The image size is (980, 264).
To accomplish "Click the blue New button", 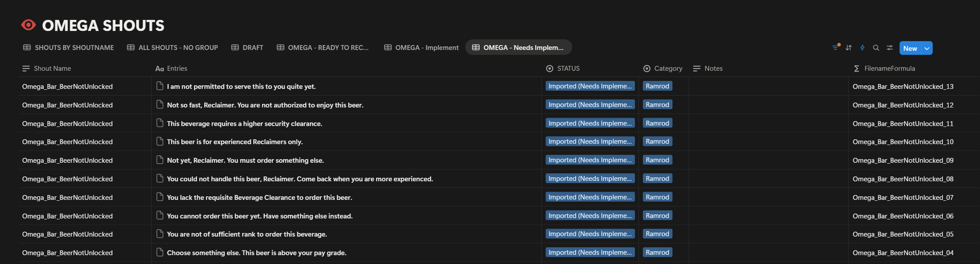I will (x=910, y=48).
